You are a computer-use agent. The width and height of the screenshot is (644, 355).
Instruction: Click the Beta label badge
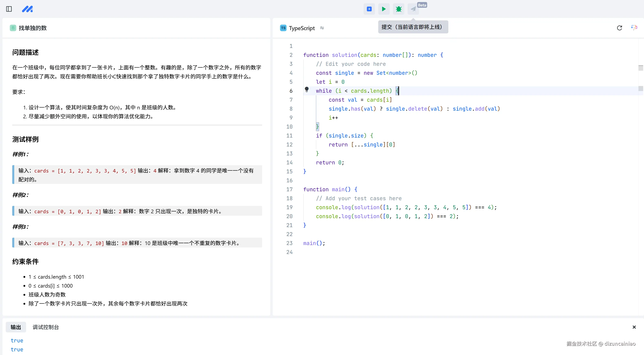click(x=422, y=5)
